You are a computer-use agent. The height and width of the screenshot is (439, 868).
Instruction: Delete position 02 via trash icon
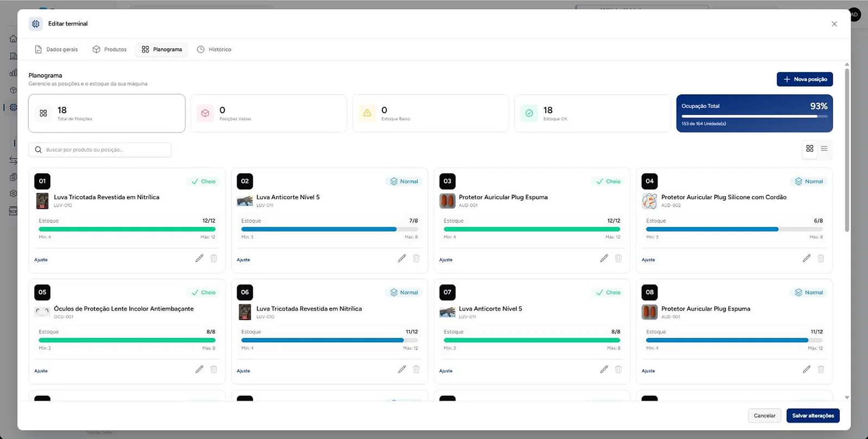(x=416, y=258)
